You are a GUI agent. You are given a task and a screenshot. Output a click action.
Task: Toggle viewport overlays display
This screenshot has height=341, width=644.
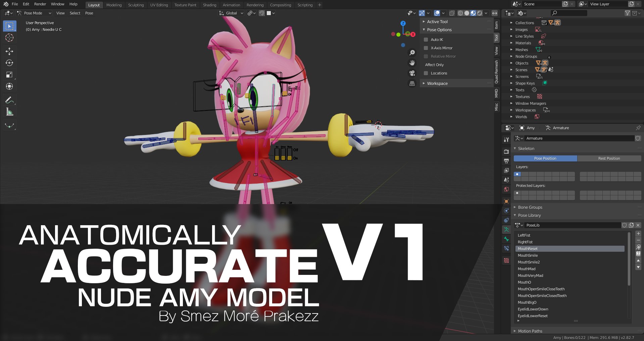tap(437, 13)
